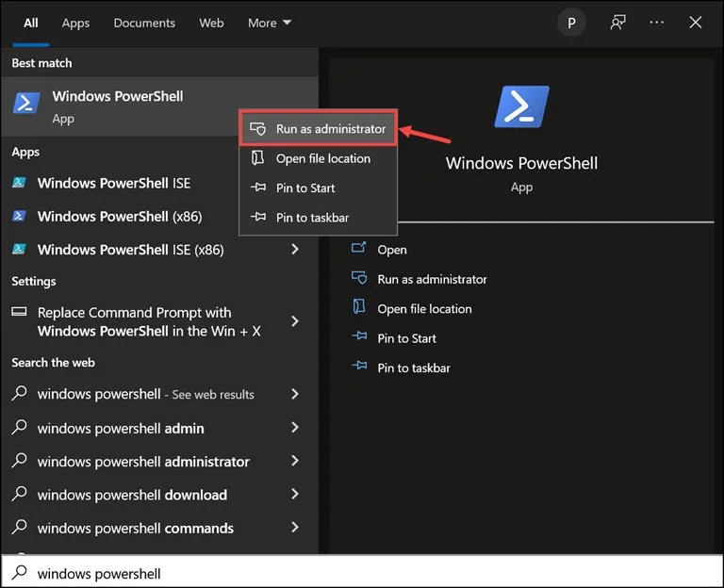Open the feedback icon in header
The image size is (724, 588).
[617, 23]
